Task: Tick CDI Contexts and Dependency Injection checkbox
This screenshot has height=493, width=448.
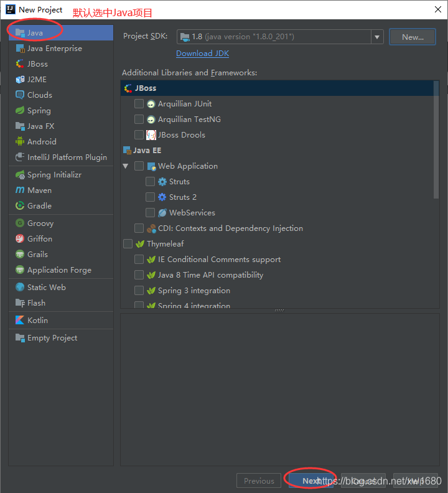Action: click(x=139, y=228)
